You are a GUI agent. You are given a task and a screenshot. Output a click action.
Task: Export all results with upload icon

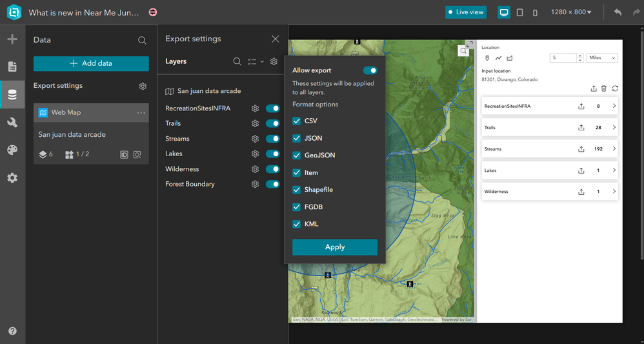pos(594,88)
